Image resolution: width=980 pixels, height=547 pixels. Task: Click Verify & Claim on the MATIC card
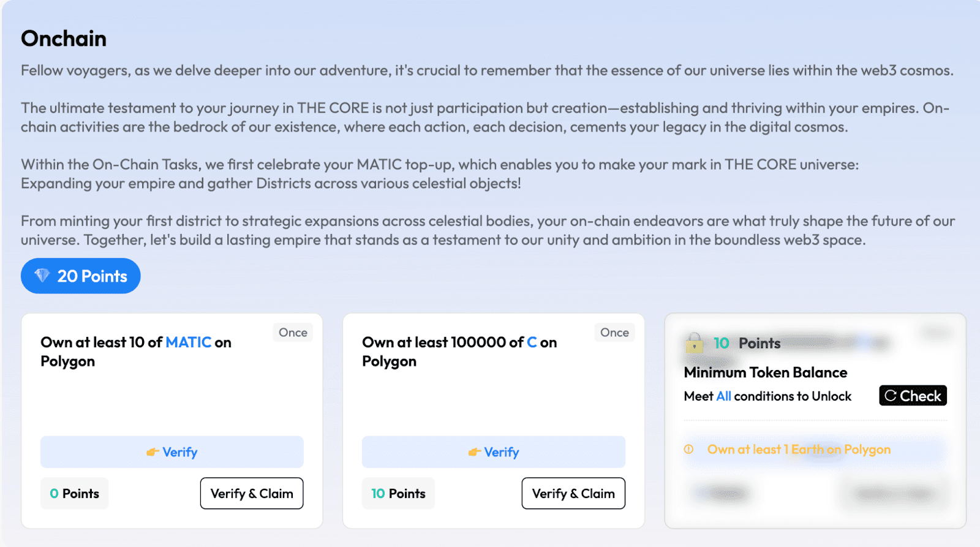[x=252, y=493]
